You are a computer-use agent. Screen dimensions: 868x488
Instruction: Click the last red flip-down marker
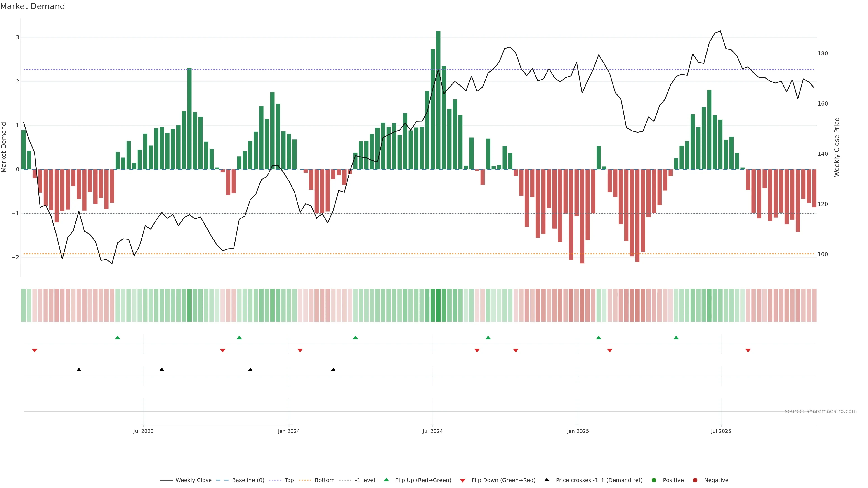click(x=748, y=351)
